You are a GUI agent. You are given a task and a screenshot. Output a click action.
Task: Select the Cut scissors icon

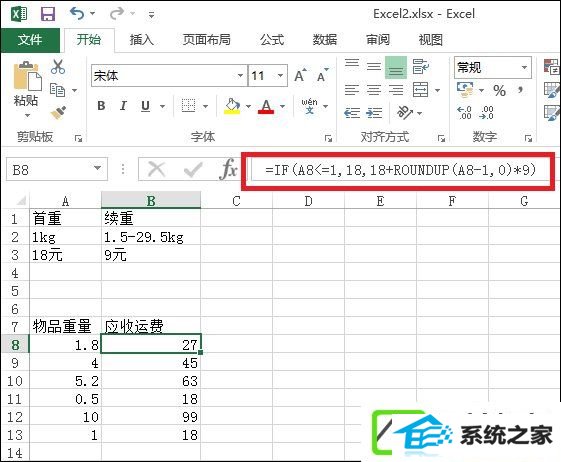click(58, 67)
